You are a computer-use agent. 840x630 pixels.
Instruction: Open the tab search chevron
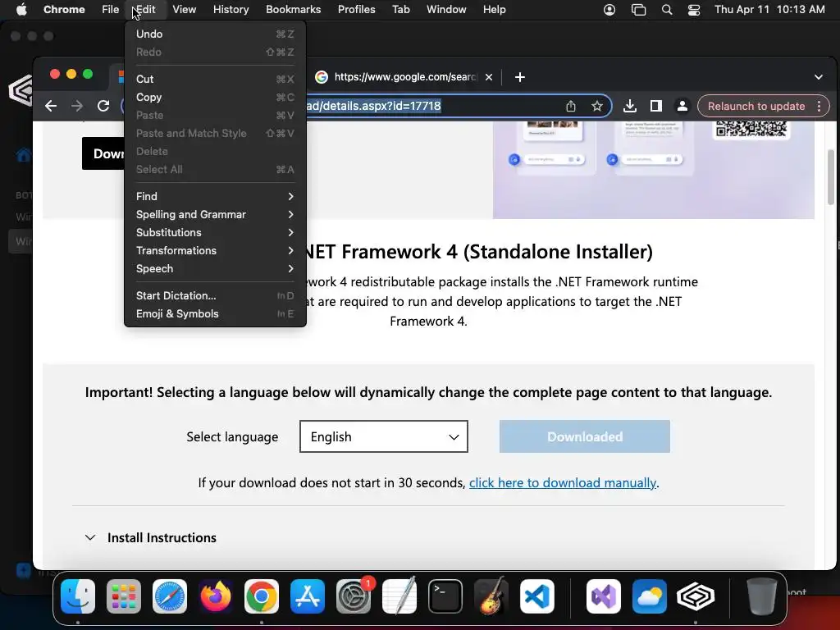pyautogui.click(x=819, y=77)
